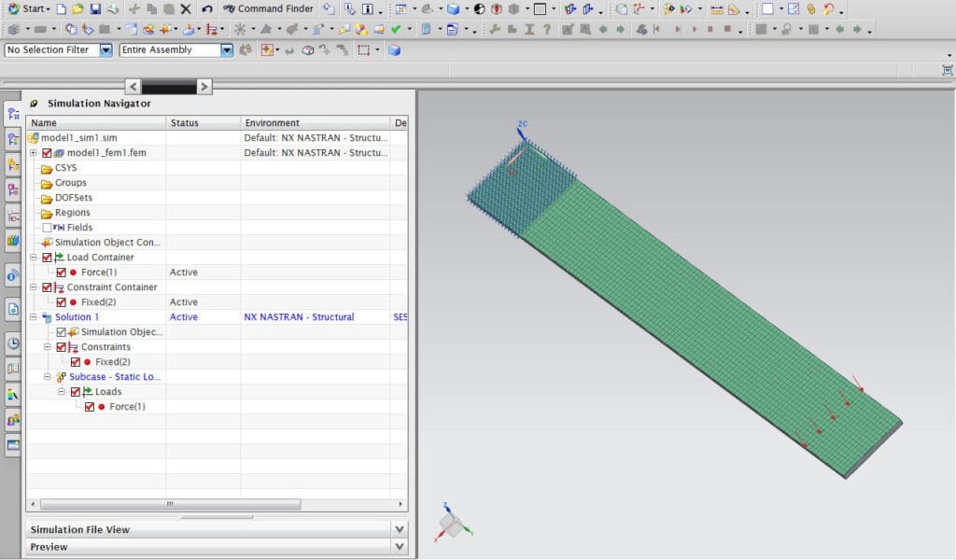Open the Command Finder
This screenshot has width=956, height=560.
268,8
